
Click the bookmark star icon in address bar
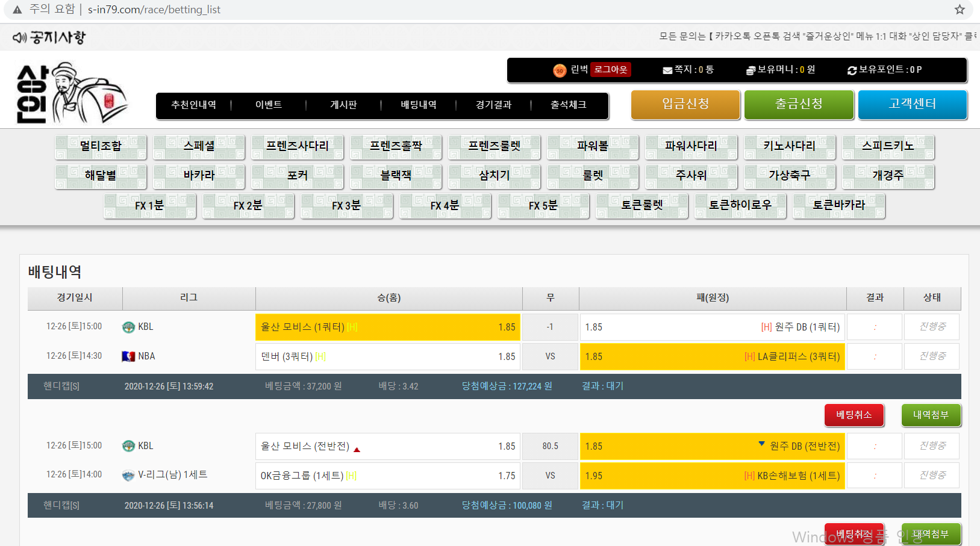(960, 10)
